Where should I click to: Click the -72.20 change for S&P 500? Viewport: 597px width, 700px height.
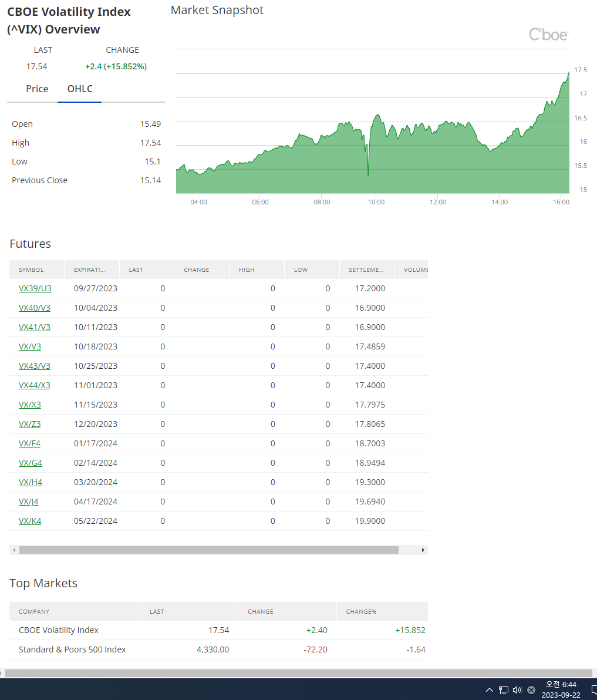point(315,649)
